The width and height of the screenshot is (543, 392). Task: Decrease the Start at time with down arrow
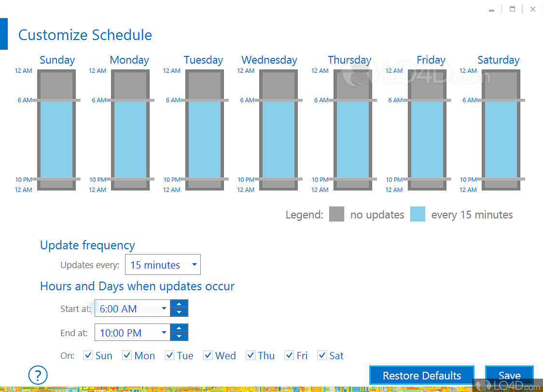179,312
